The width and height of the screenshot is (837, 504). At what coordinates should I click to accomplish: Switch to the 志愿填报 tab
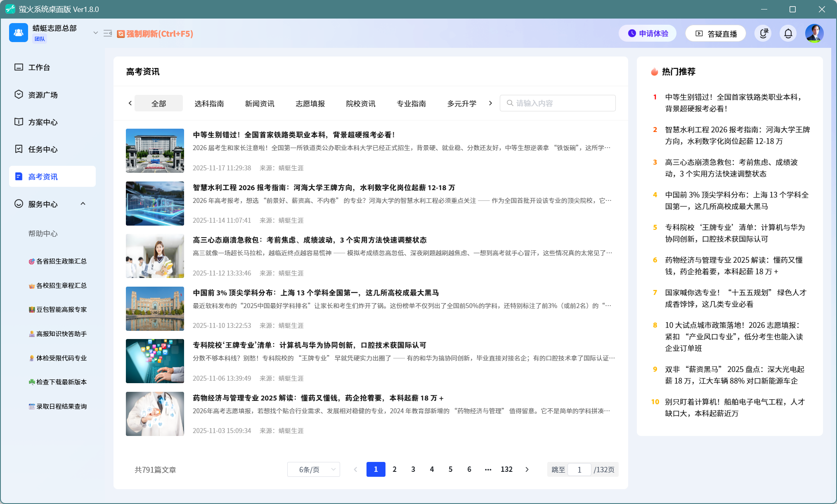click(x=309, y=104)
